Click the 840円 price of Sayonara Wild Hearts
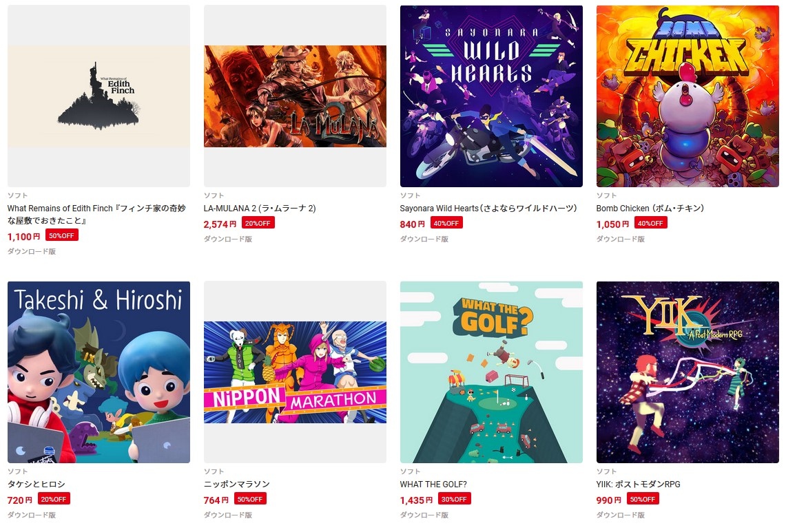Viewport: 786px width, 532px height. (x=412, y=224)
